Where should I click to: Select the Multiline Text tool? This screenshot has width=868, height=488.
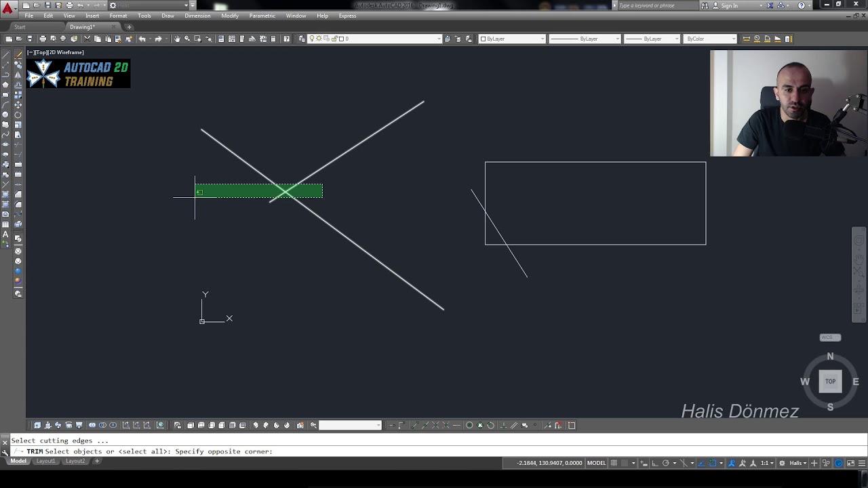(5, 234)
